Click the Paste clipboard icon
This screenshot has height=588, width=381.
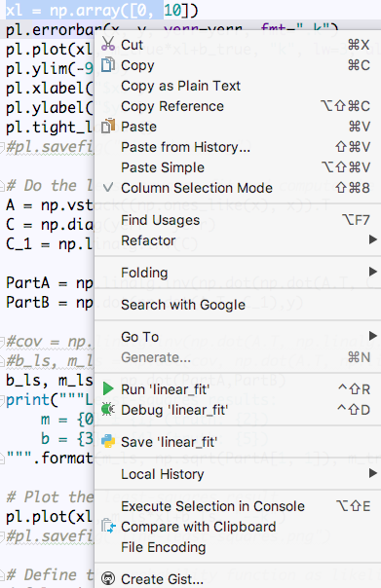click(108, 126)
